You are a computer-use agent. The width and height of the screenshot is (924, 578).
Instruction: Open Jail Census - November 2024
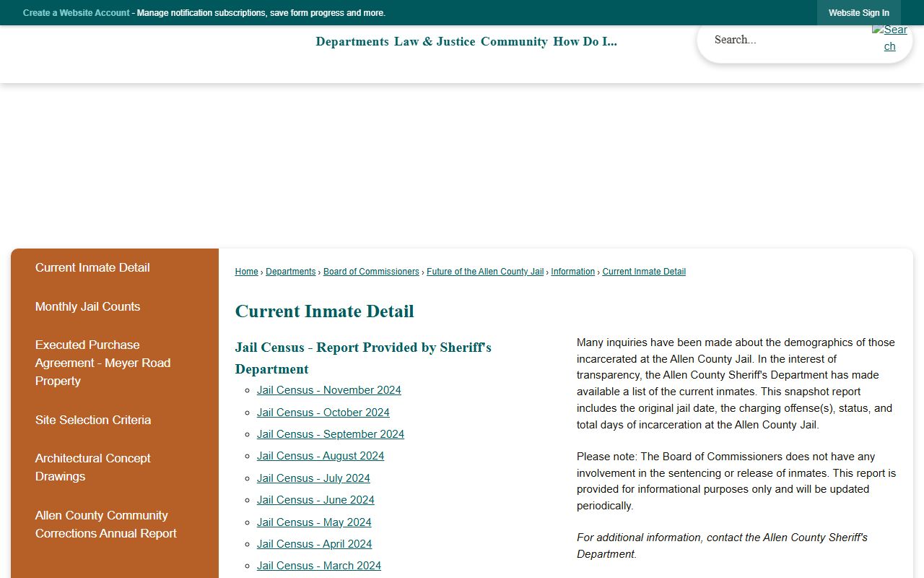tap(329, 390)
